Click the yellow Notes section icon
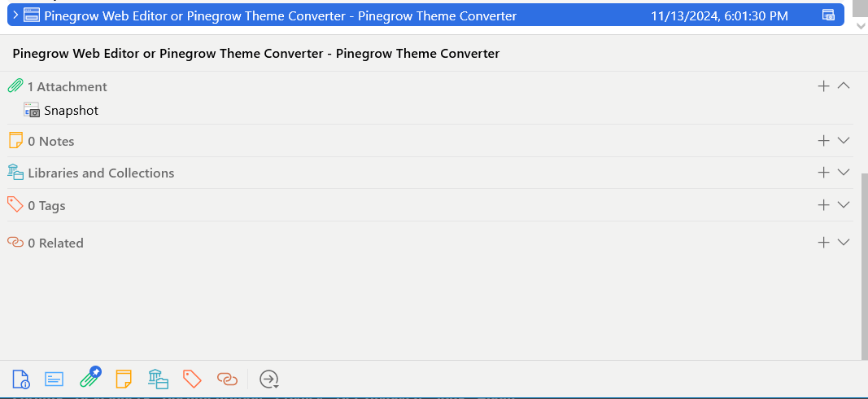This screenshot has height=399, width=868. tap(15, 140)
